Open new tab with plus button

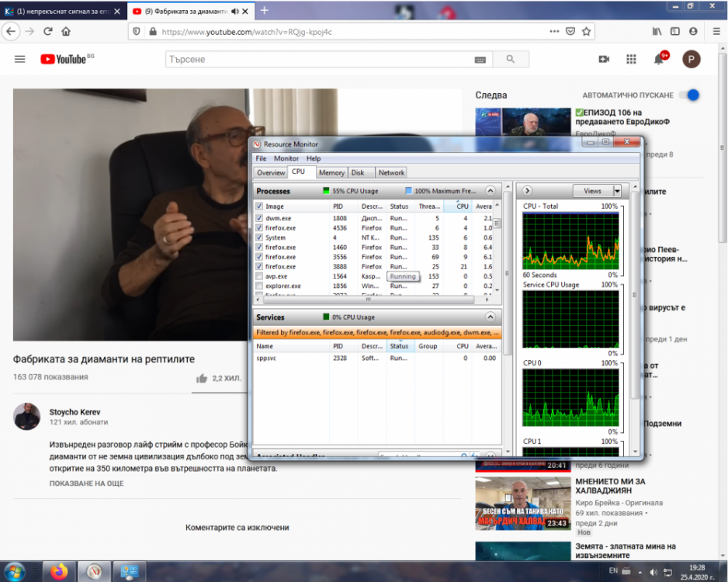tap(264, 10)
